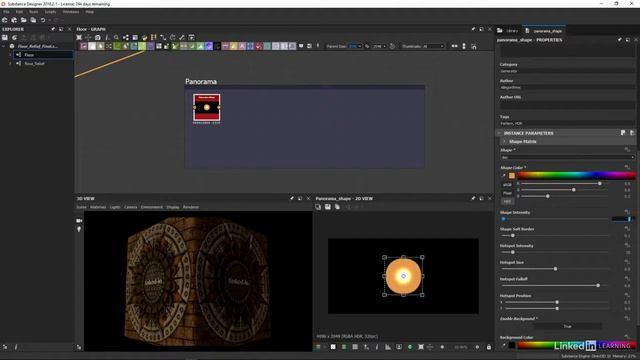This screenshot has width=640, height=360.
Task: Click the info icon in 2D View bottom bar
Action: (377, 347)
